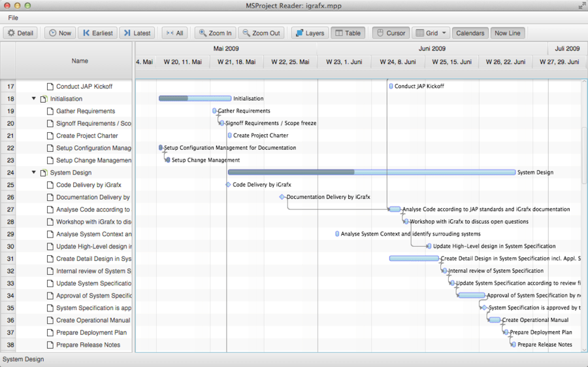
Task: Collapse the Initialisation task group
Action: [34, 99]
